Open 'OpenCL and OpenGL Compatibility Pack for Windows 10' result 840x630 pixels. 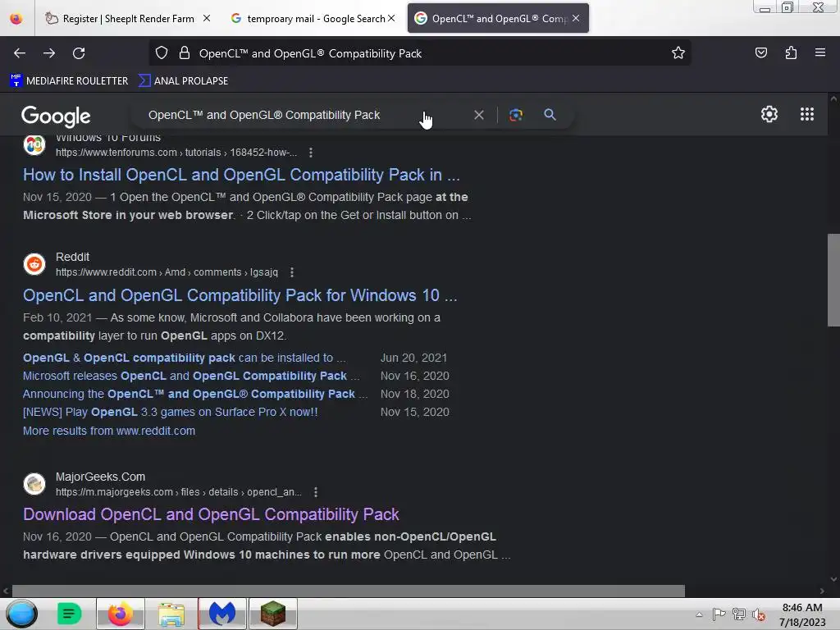tap(240, 295)
